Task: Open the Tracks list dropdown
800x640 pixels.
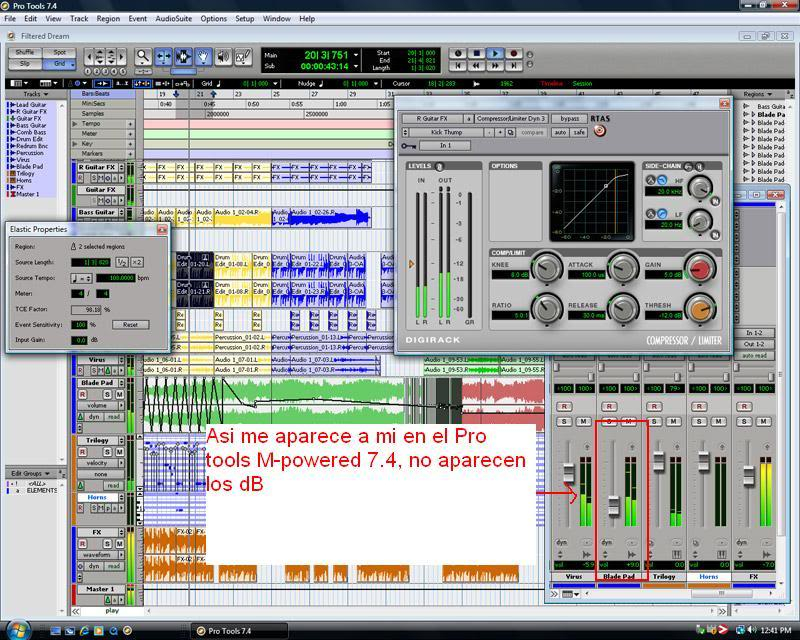Action: (x=36, y=94)
